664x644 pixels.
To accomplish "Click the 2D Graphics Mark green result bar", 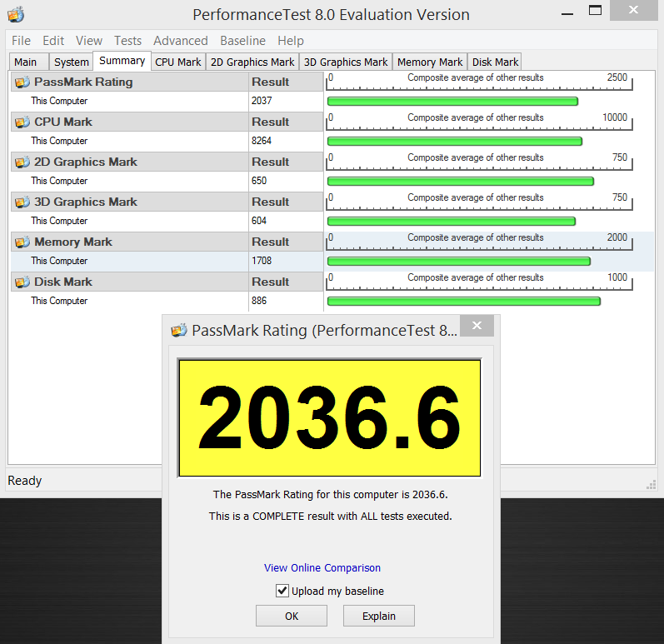I will (x=461, y=182).
